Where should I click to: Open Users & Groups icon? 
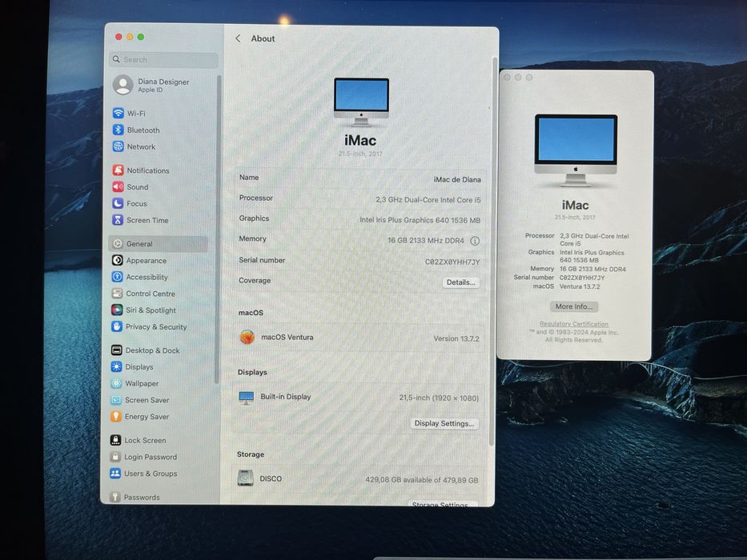click(x=115, y=474)
